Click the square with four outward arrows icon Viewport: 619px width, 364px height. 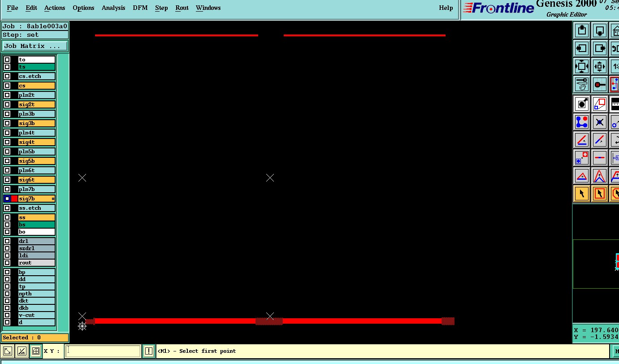pos(581,66)
